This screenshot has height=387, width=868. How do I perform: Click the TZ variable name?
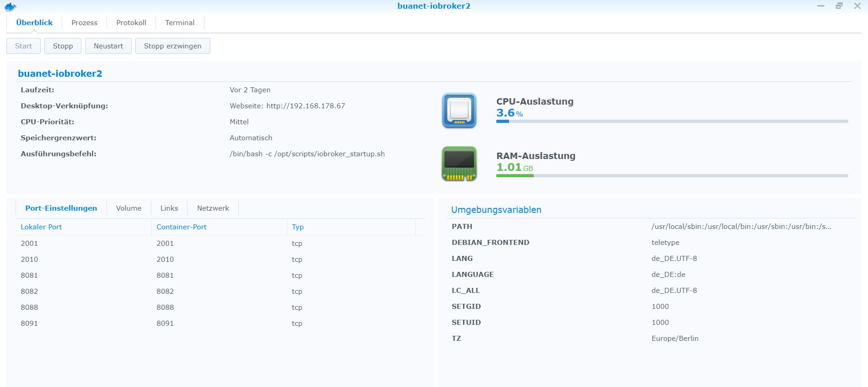click(x=456, y=338)
